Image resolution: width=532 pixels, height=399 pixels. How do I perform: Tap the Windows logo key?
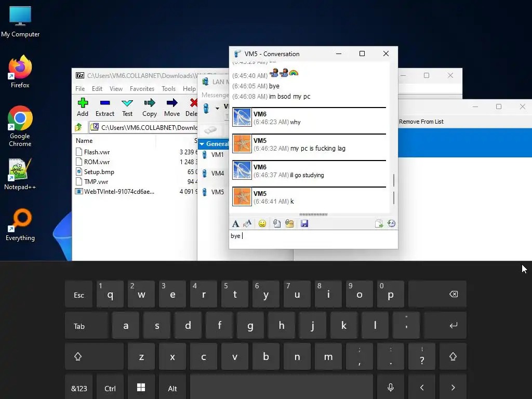pyautogui.click(x=141, y=388)
